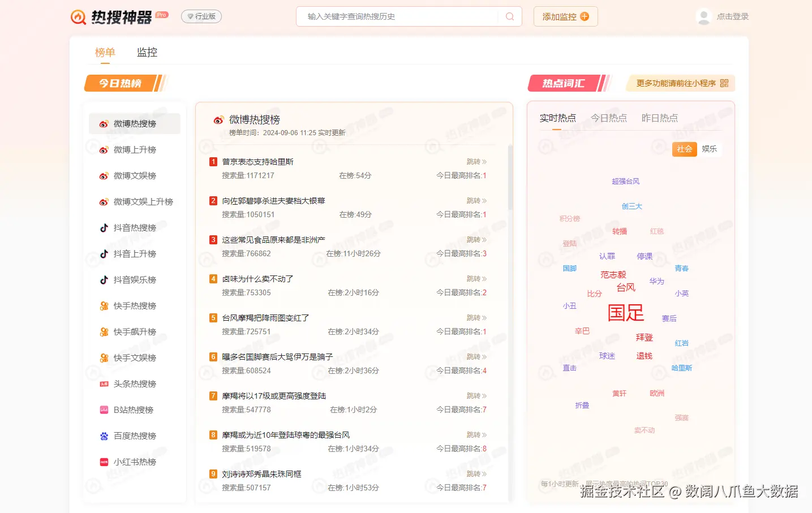Click 跳转 for 曝多名国脚赛后大骂伊万是骗子
Image resolution: width=812 pixels, height=513 pixels.
pyautogui.click(x=476, y=357)
